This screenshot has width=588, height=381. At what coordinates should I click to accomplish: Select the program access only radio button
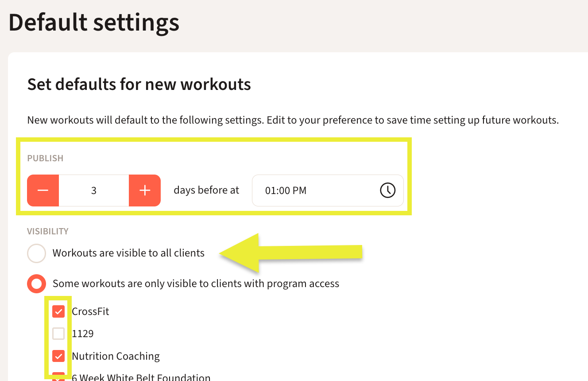point(36,284)
